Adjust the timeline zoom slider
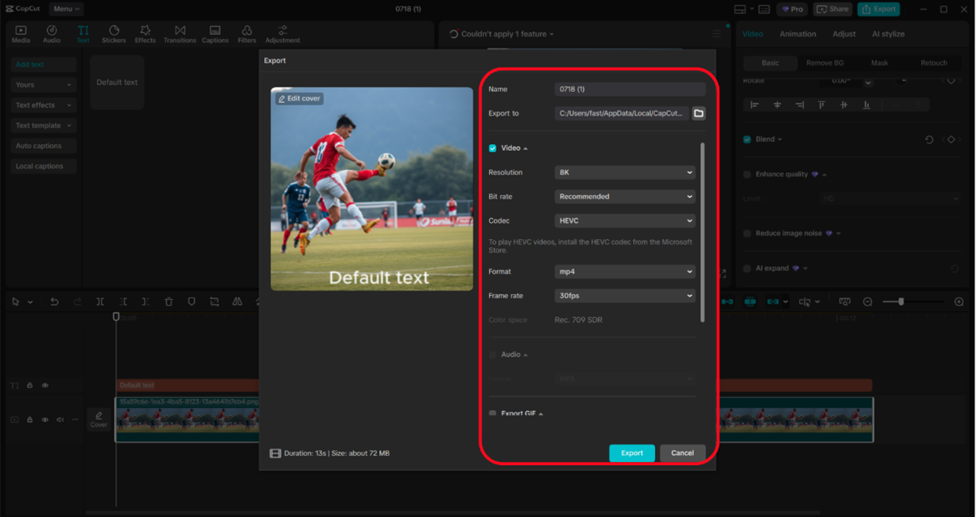This screenshot has width=980, height=517. pos(901,302)
